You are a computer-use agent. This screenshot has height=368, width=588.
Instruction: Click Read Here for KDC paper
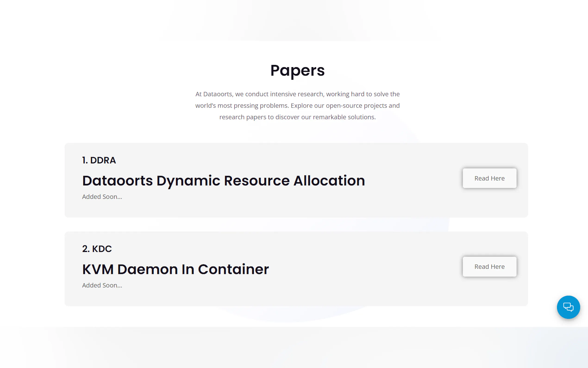pyautogui.click(x=489, y=266)
